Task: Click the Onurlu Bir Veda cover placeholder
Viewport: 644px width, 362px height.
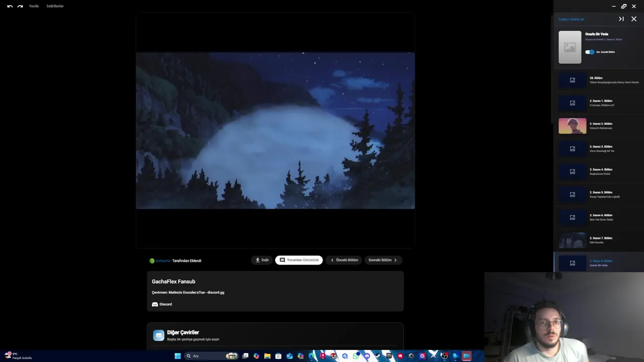Action: [570, 47]
